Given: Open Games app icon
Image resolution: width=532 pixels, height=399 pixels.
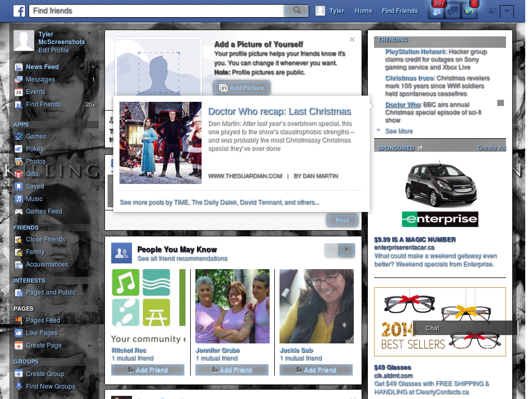Looking at the screenshot, I should point(19,137).
